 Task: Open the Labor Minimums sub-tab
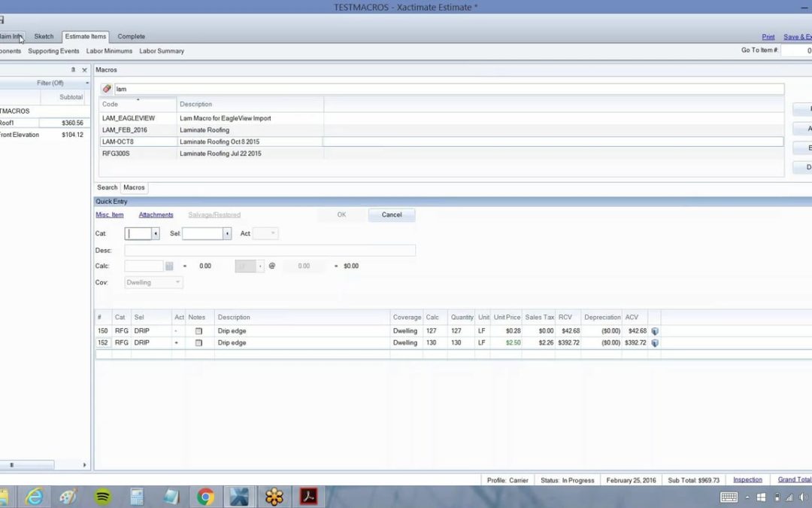point(109,51)
